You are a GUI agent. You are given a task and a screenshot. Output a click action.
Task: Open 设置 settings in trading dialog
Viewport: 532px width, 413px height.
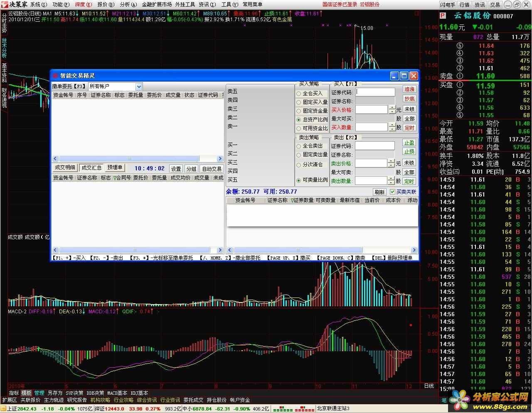176,169
